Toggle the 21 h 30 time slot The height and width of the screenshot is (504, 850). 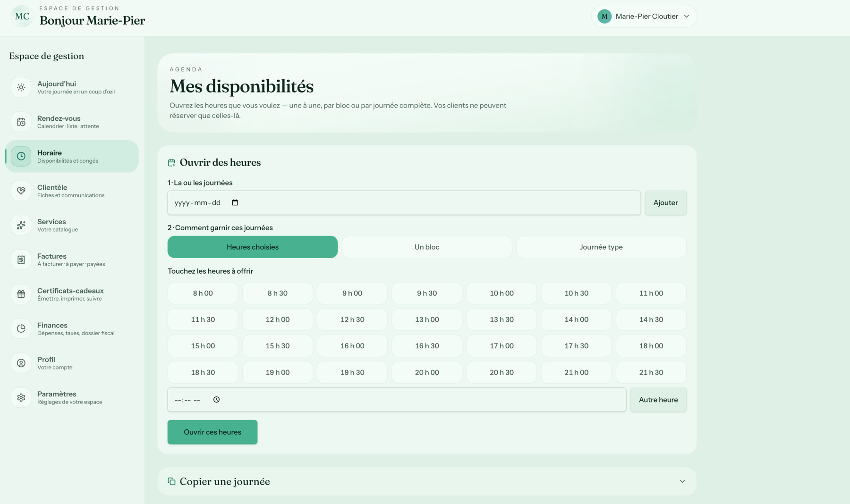(x=651, y=372)
